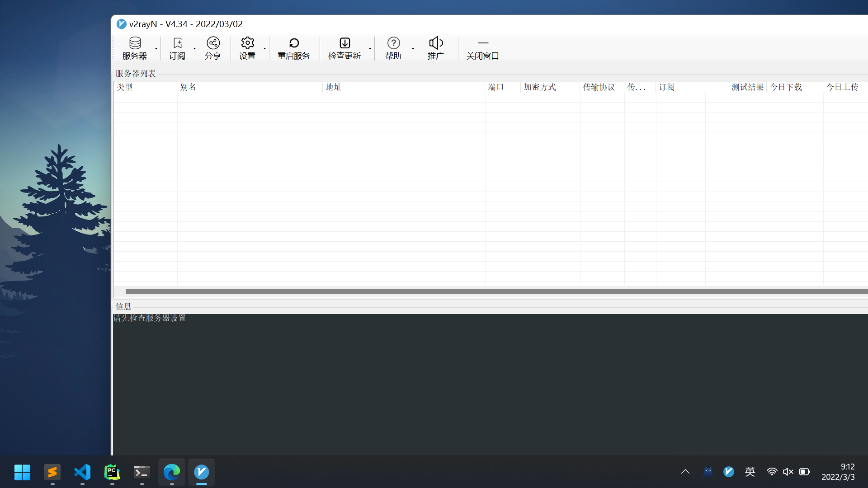Image resolution: width=868 pixels, height=488 pixels.
Task: Select the 分享 (Share) icon
Action: (212, 48)
